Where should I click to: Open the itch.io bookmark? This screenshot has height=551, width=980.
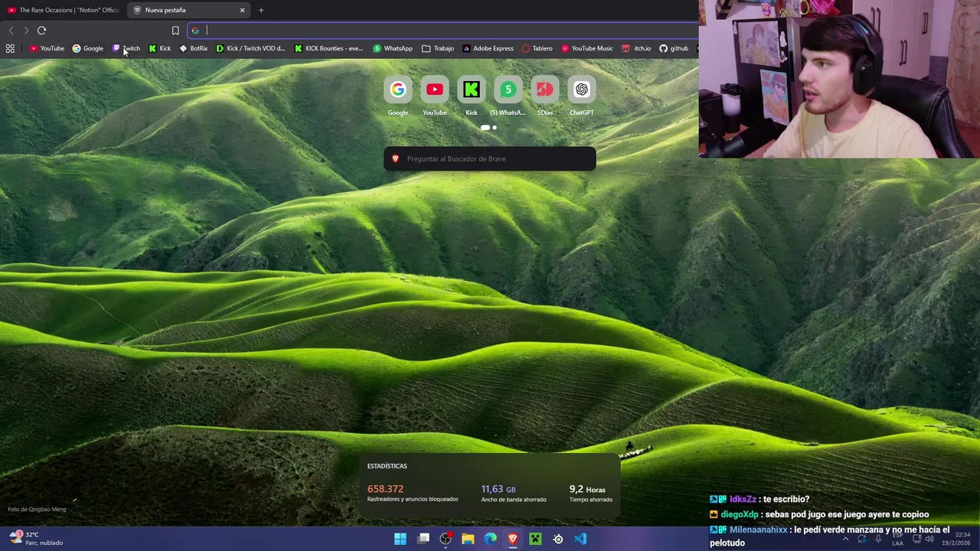(636, 48)
